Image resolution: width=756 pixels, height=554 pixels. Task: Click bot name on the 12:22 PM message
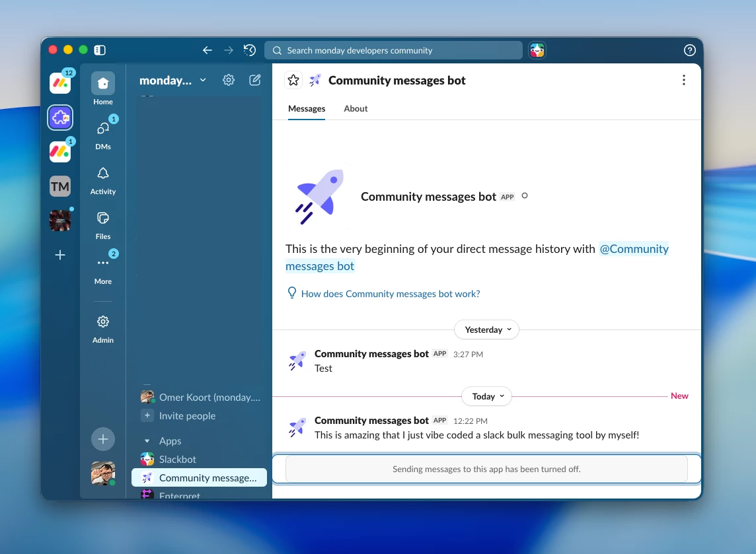[x=371, y=421]
